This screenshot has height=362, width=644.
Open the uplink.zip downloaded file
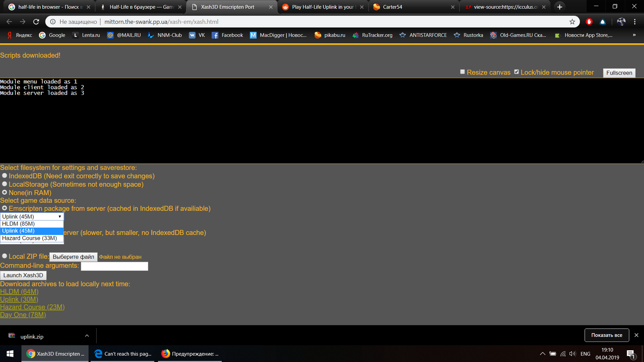(32, 336)
